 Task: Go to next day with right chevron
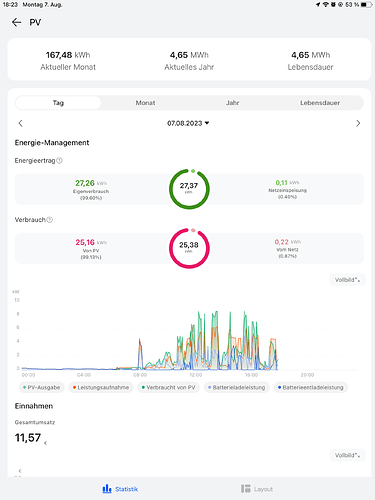pos(358,123)
